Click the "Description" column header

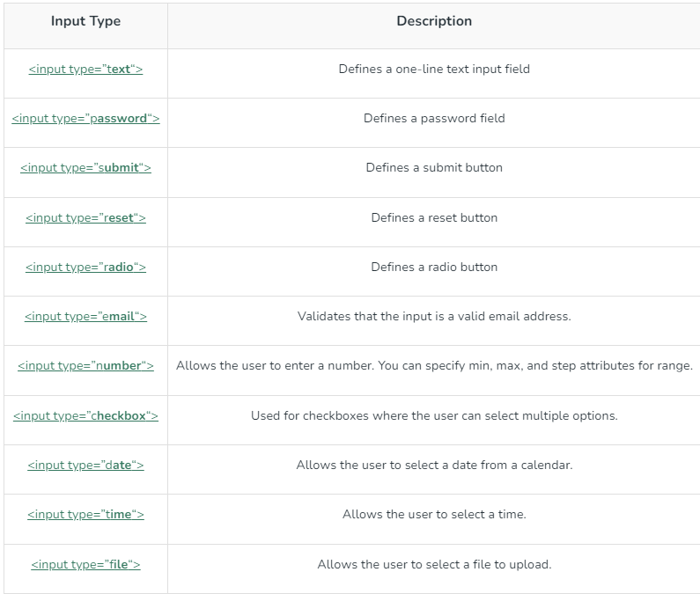(x=434, y=21)
